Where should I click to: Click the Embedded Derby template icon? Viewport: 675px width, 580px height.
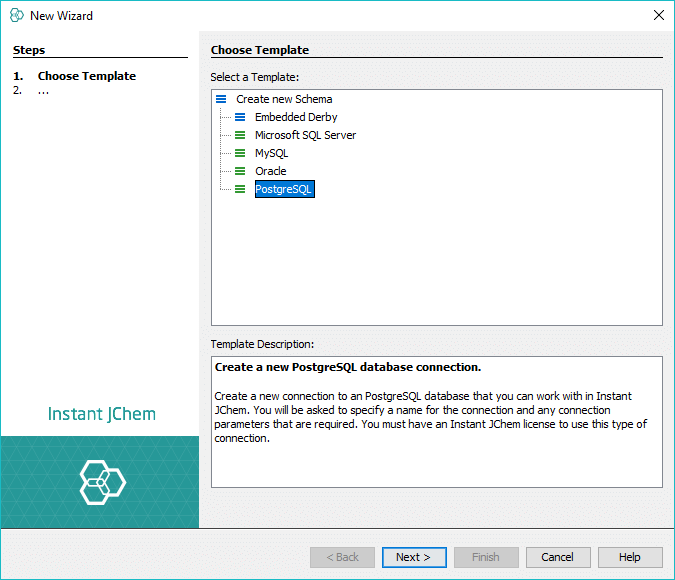240,117
